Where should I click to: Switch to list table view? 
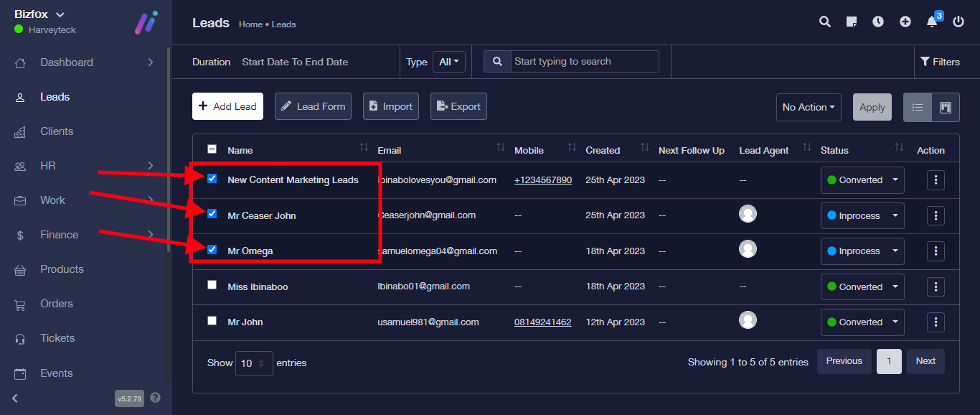[918, 108]
